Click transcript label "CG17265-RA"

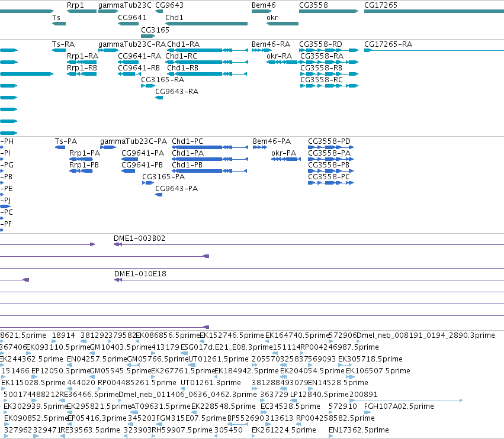388,44
